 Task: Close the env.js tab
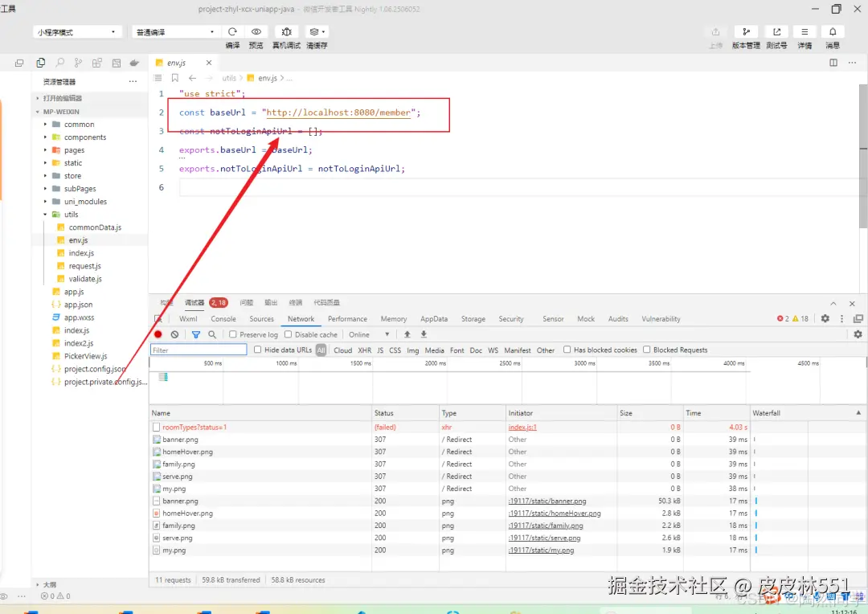pos(209,63)
